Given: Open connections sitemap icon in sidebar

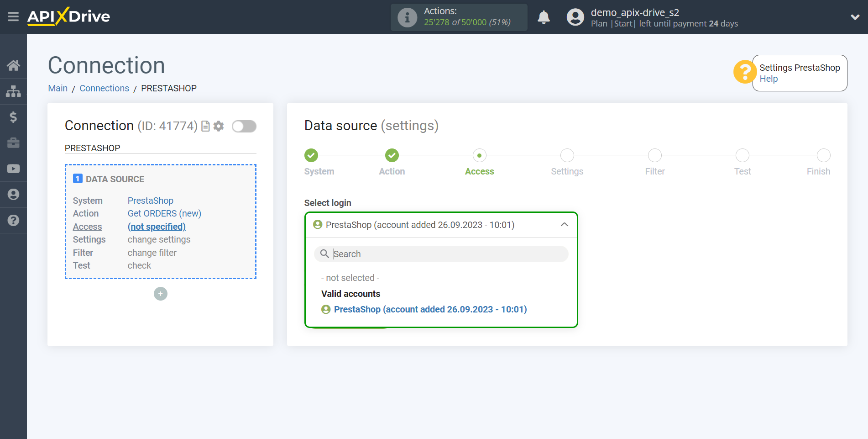Looking at the screenshot, I should tap(13, 91).
